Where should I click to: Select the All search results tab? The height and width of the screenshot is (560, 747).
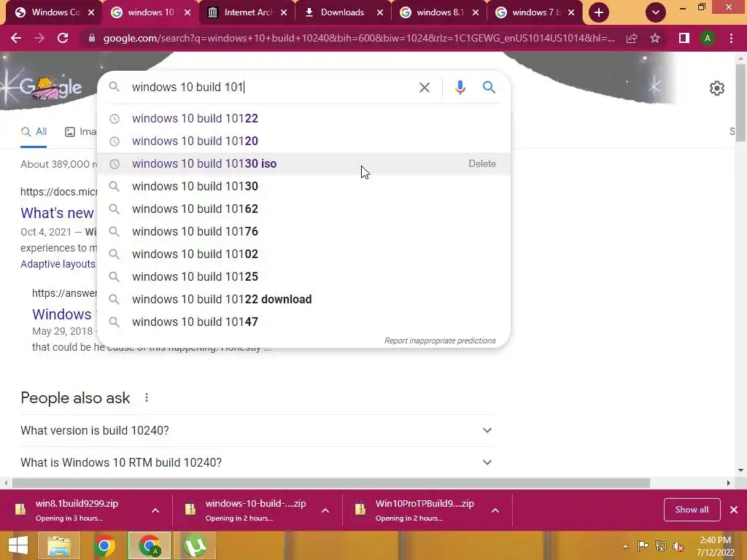tap(34, 132)
